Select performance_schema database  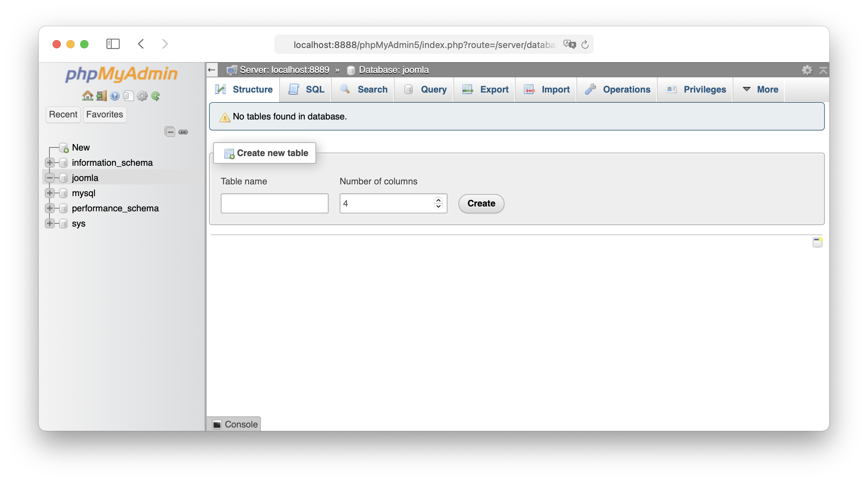[x=115, y=208]
